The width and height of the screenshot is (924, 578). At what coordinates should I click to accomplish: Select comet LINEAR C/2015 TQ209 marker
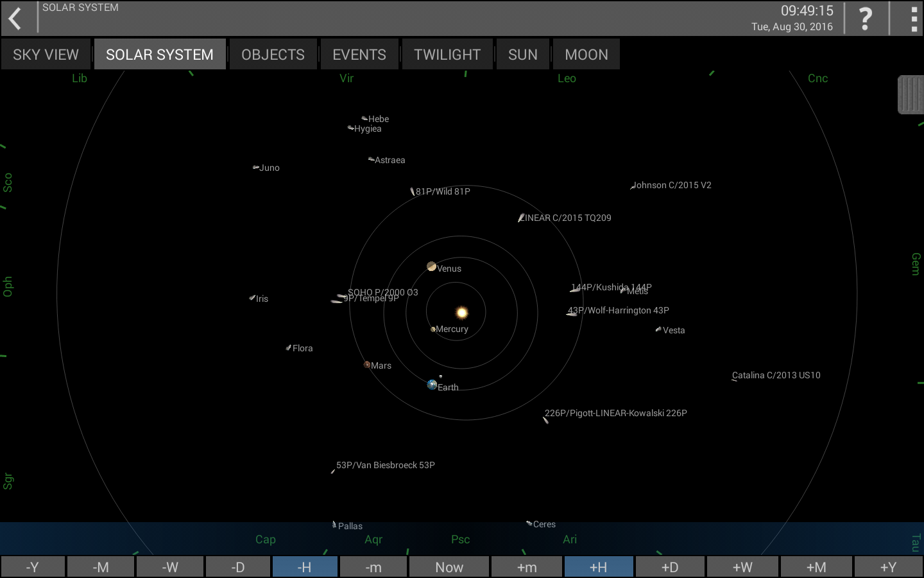[521, 218]
